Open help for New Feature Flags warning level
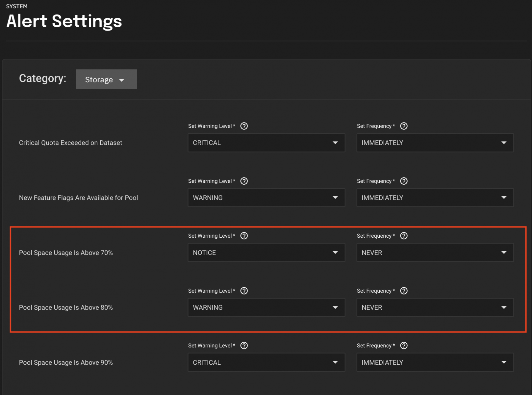Viewport: 532px width, 395px height. pos(244,181)
